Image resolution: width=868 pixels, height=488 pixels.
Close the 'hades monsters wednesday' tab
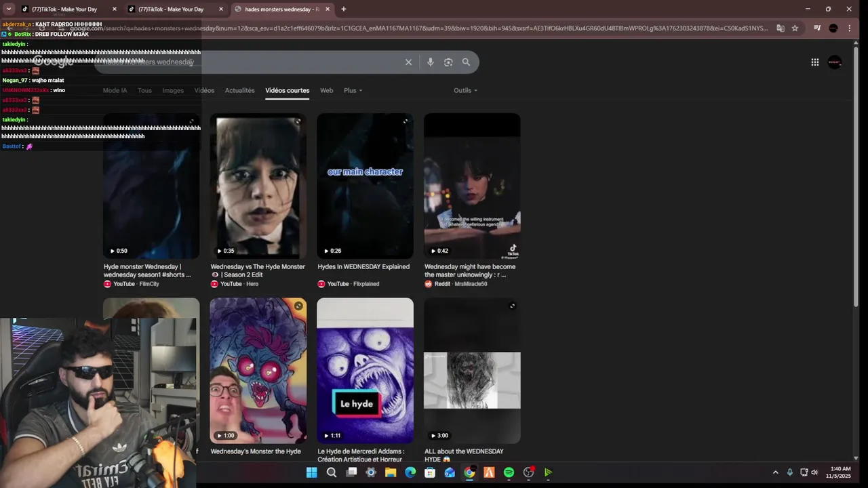click(328, 9)
